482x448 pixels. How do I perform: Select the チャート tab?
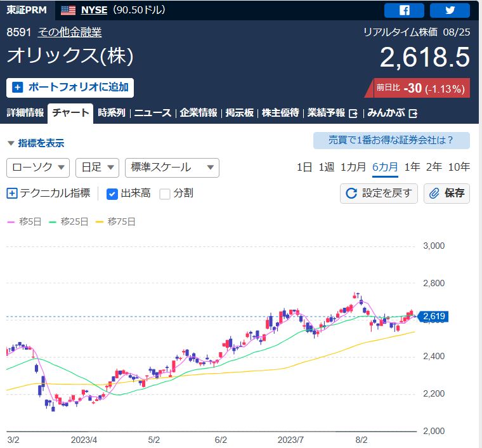(x=70, y=113)
